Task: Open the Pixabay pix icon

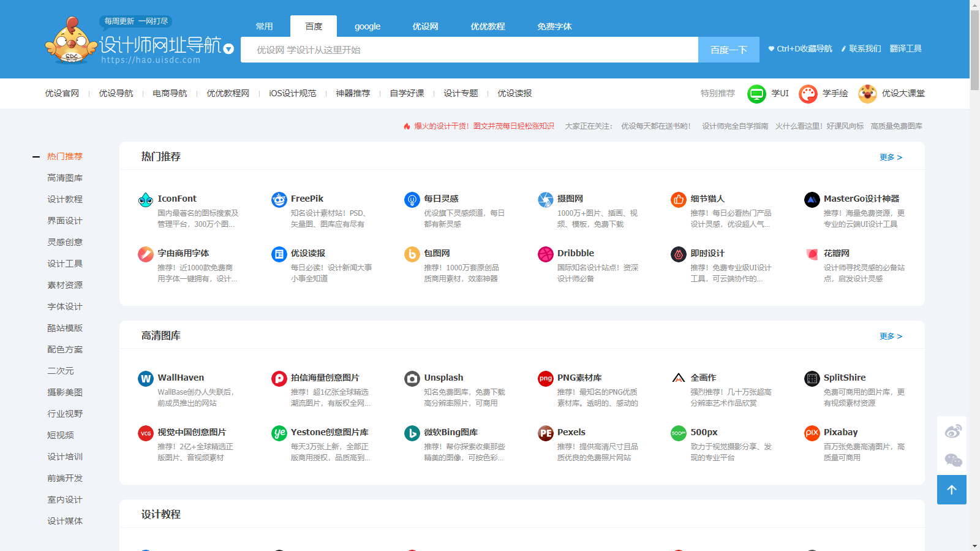Action: pyautogui.click(x=812, y=433)
